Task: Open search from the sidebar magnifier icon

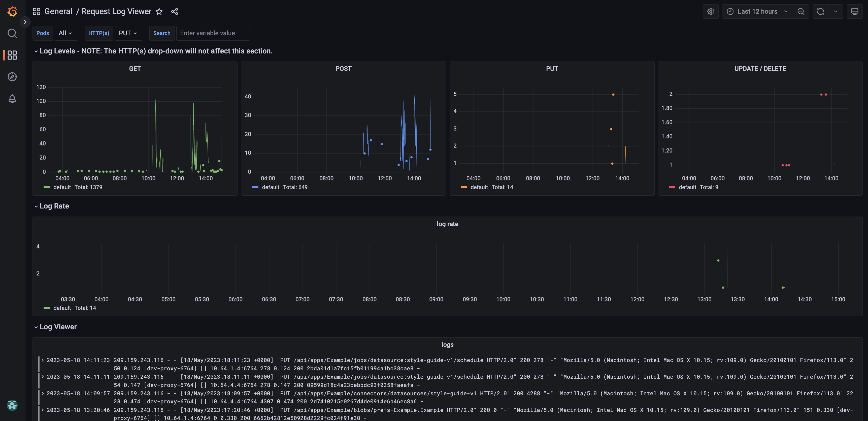Action: click(x=12, y=33)
